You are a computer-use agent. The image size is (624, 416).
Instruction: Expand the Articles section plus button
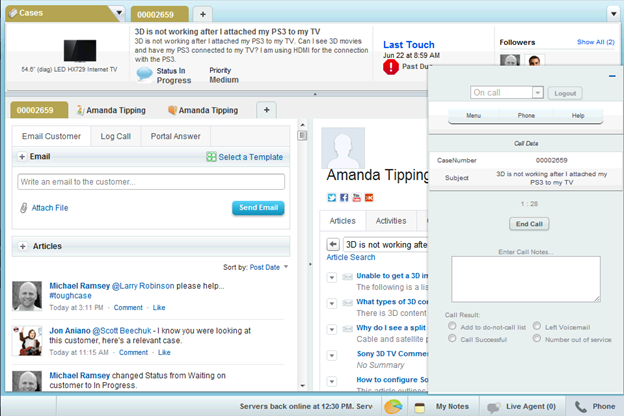(23, 246)
